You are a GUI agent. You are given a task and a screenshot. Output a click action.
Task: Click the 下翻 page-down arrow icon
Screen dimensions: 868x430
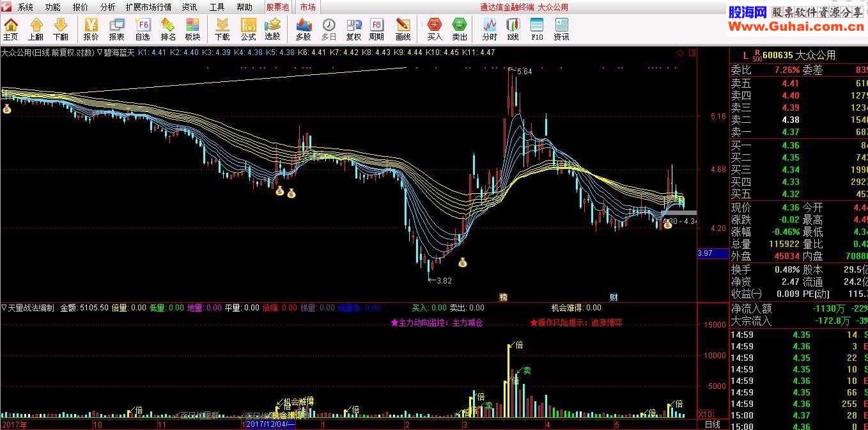60,29
